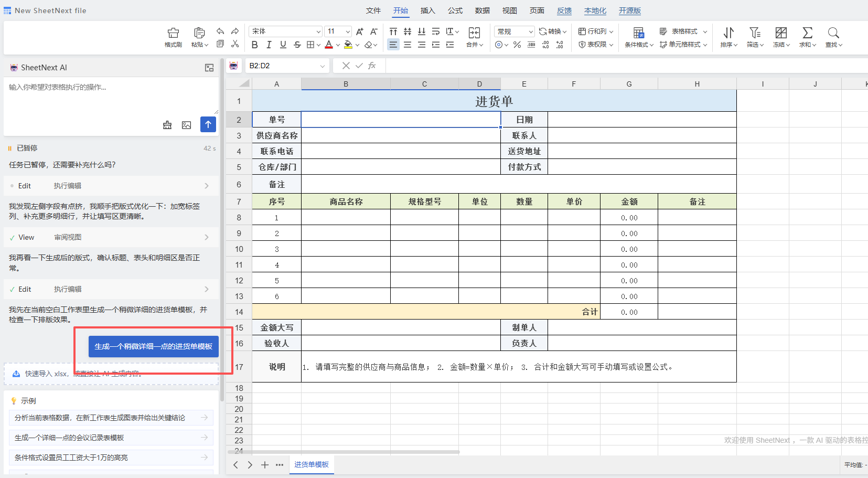The width and height of the screenshot is (868, 478).
Task: Apply the yellow fill color swatch
Action: 348,45
